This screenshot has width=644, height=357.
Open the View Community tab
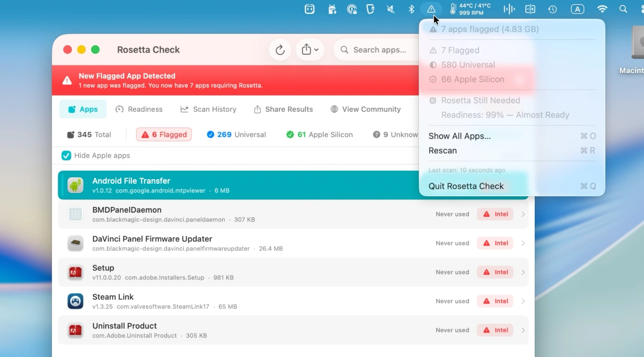tap(365, 109)
